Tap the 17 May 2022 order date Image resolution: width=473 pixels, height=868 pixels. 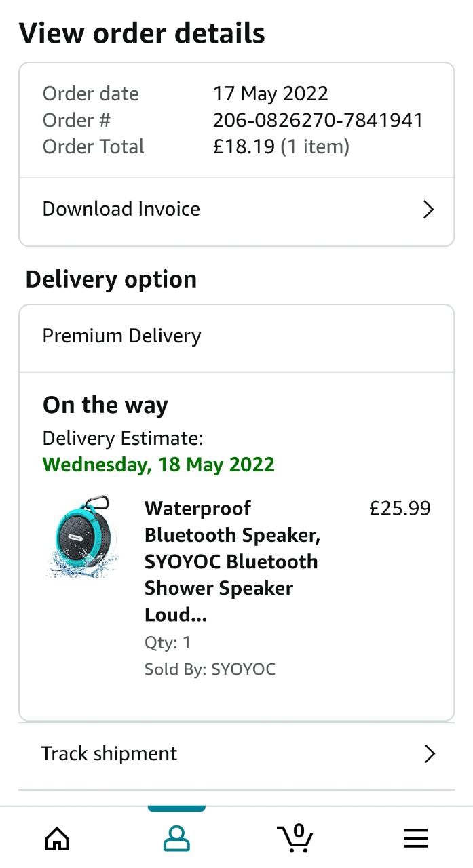[270, 94]
